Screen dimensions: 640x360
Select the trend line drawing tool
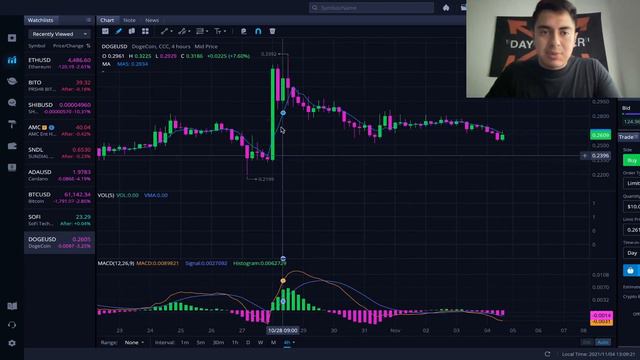click(x=164, y=31)
